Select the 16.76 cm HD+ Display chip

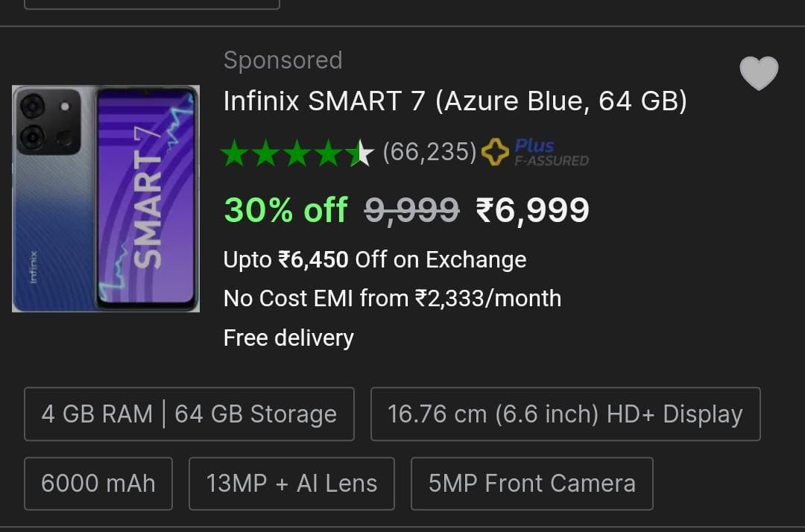click(565, 414)
